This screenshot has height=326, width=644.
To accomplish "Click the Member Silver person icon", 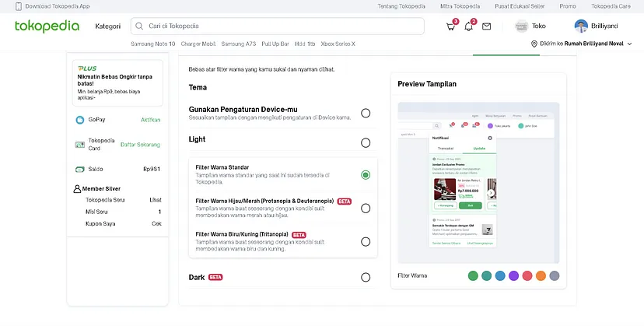I will coord(77,189).
